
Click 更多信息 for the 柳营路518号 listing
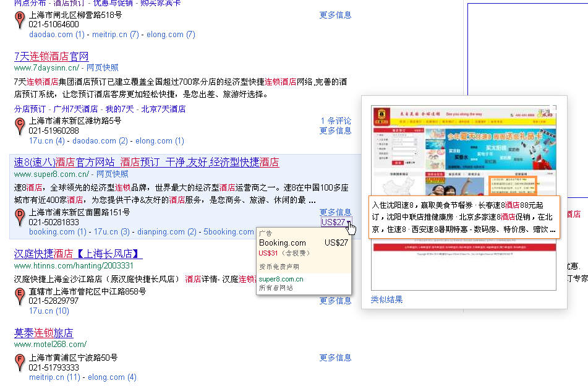335,15
